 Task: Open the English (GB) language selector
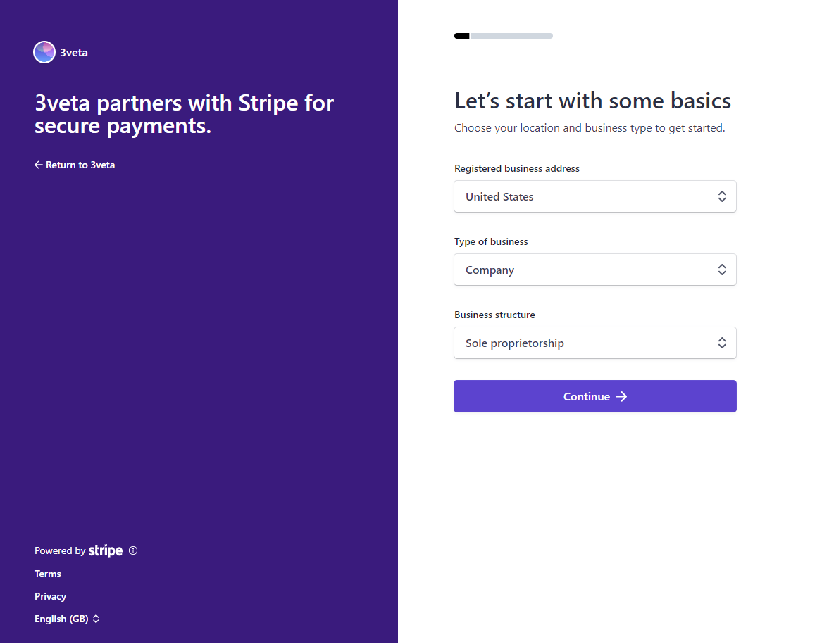67,619
